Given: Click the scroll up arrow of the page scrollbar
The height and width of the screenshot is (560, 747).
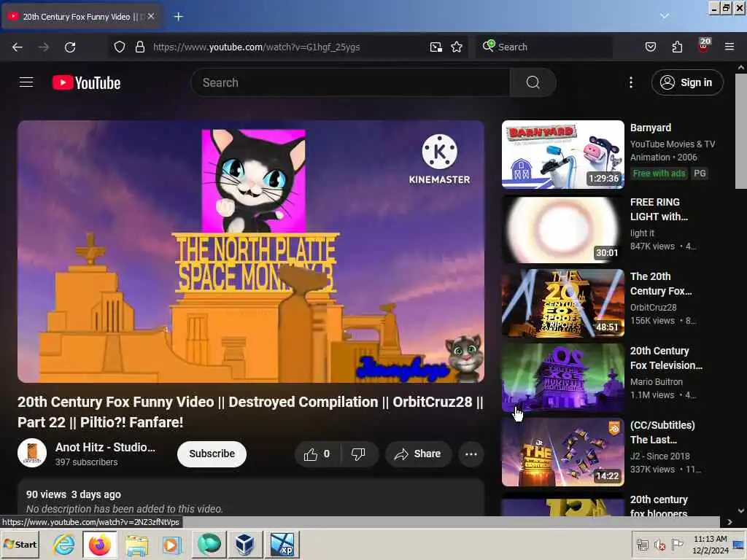Looking at the screenshot, I should pyautogui.click(x=741, y=68).
